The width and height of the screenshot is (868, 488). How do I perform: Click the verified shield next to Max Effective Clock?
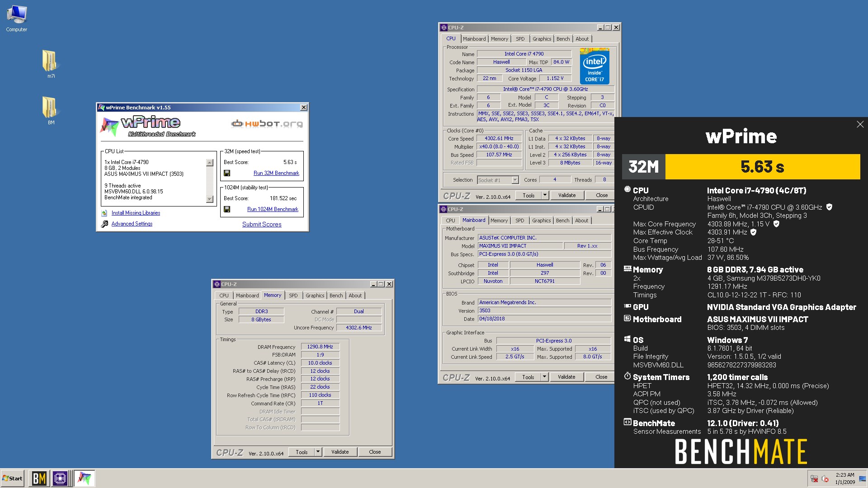(753, 232)
